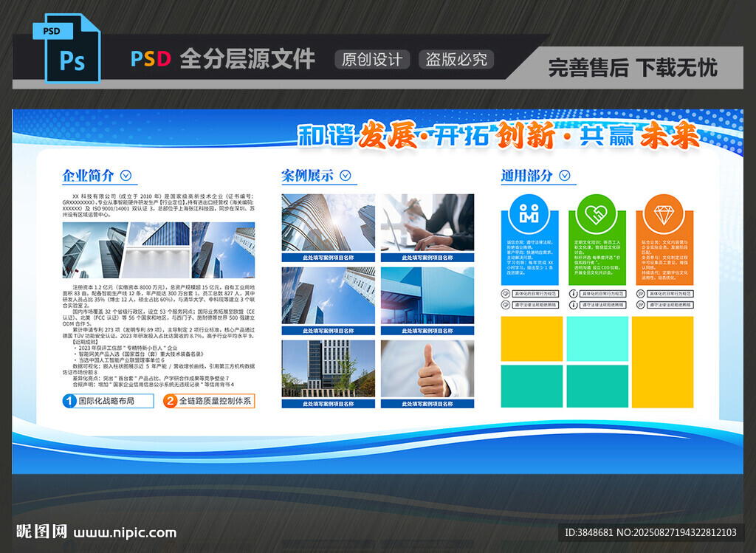The image size is (756, 553).
Task: Click the Photoshop PSD file icon
Action: tap(66, 48)
